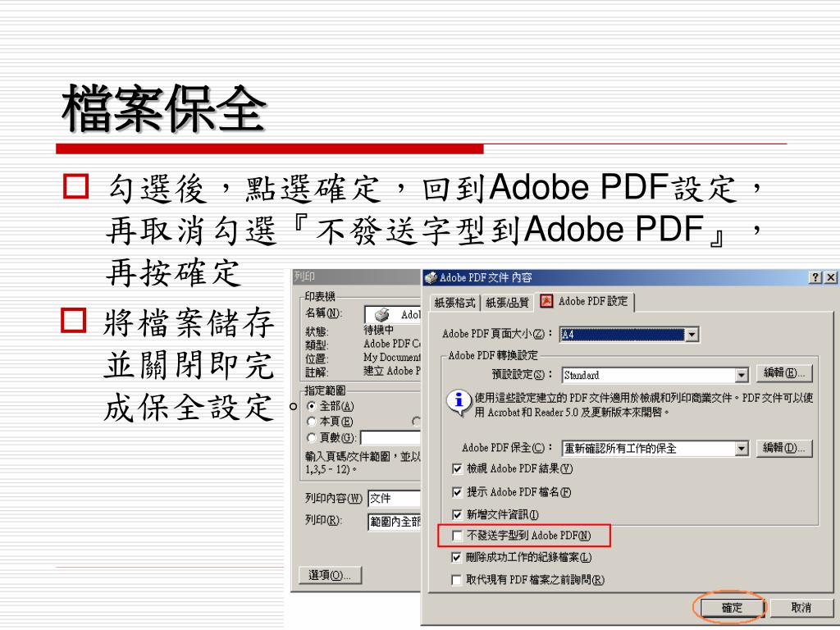This screenshot has width=840, height=630.
Task: Switch to the Adobe PDF 設定 tab
Action: tap(584, 301)
